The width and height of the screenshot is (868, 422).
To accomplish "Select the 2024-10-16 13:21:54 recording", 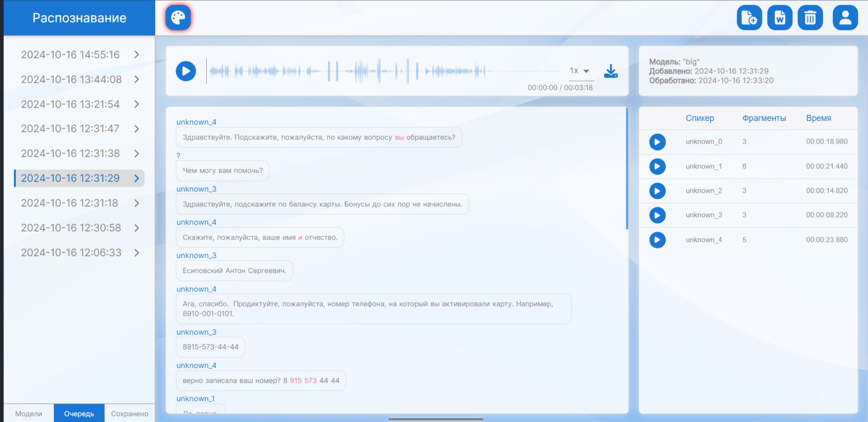I will coord(70,104).
